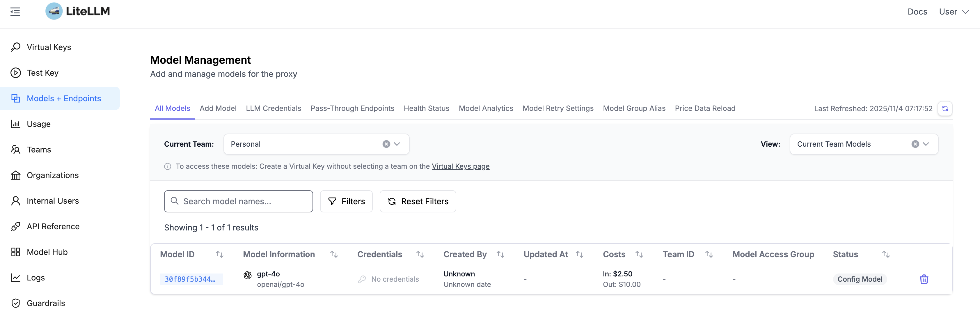Open Logs via the line chart icon

click(x=16, y=277)
